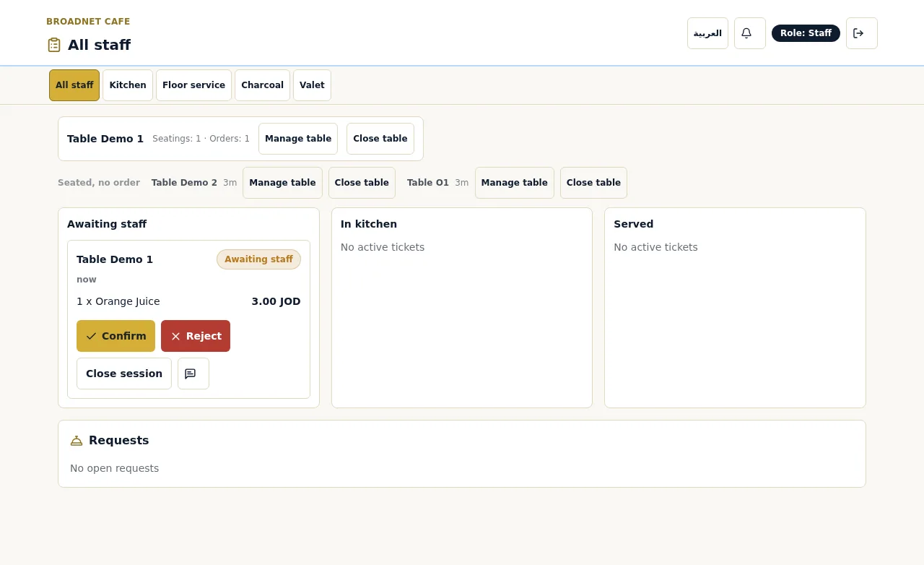Open the order note message icon
The width and height of the screenshot is (924, 565).
pyautogui.click(x=193, y=374)
